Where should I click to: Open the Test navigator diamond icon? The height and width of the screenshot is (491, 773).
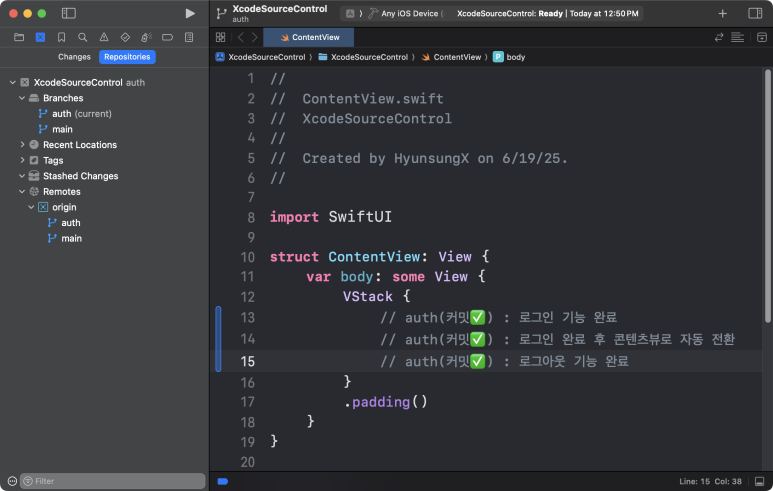click(125, 37)
